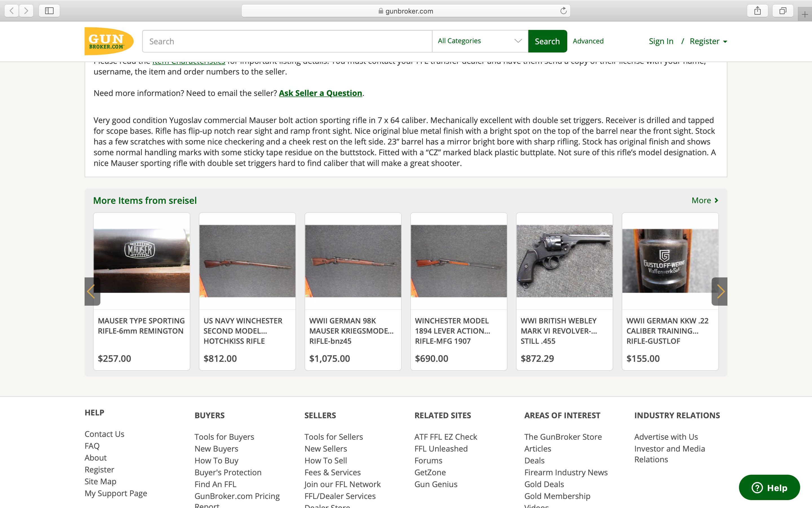Open the Winchester Model 1894 thumbnail

(x=459, y=261)
